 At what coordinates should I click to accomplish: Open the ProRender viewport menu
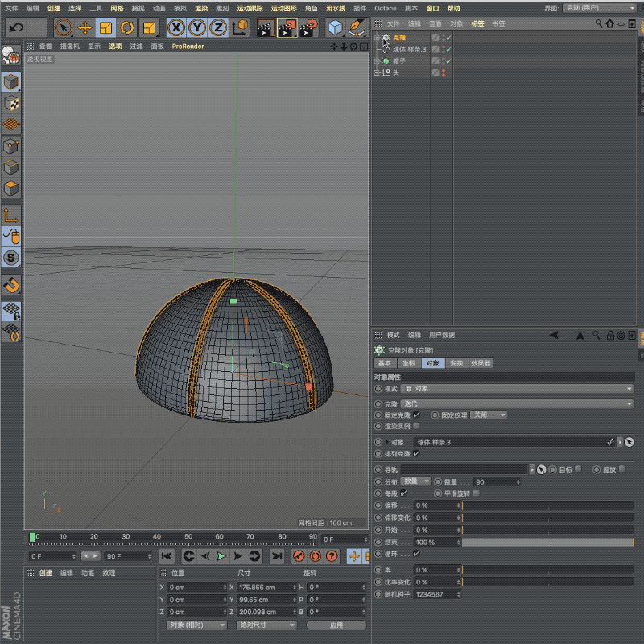tap(188, 47)
